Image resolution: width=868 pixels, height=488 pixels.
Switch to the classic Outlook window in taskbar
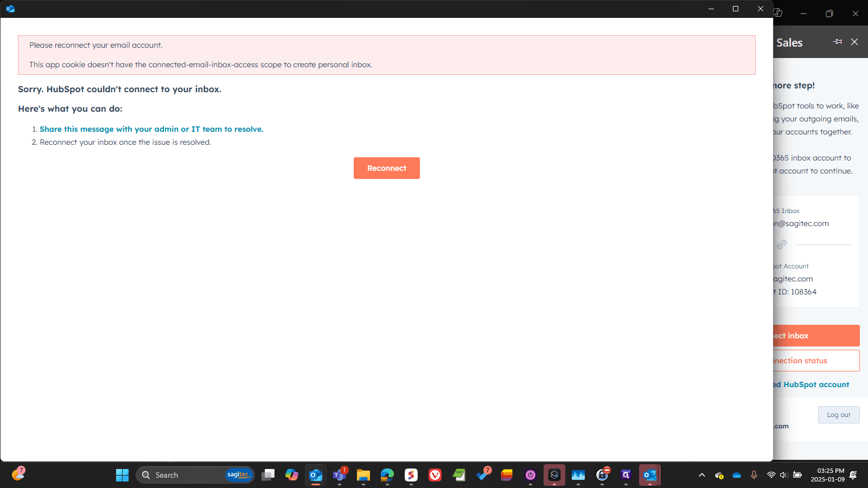tap(650, 475)
